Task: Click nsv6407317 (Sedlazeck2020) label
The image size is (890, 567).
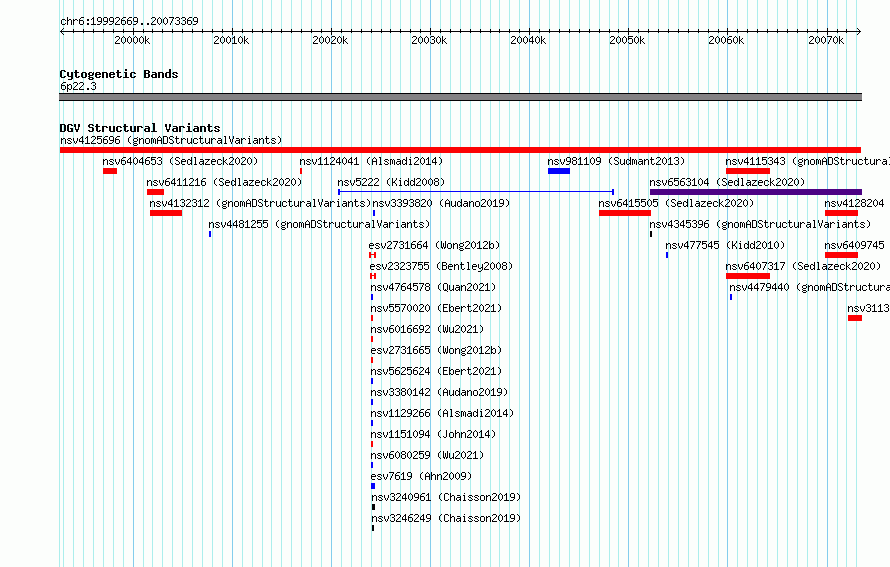Action: point(803,266)
